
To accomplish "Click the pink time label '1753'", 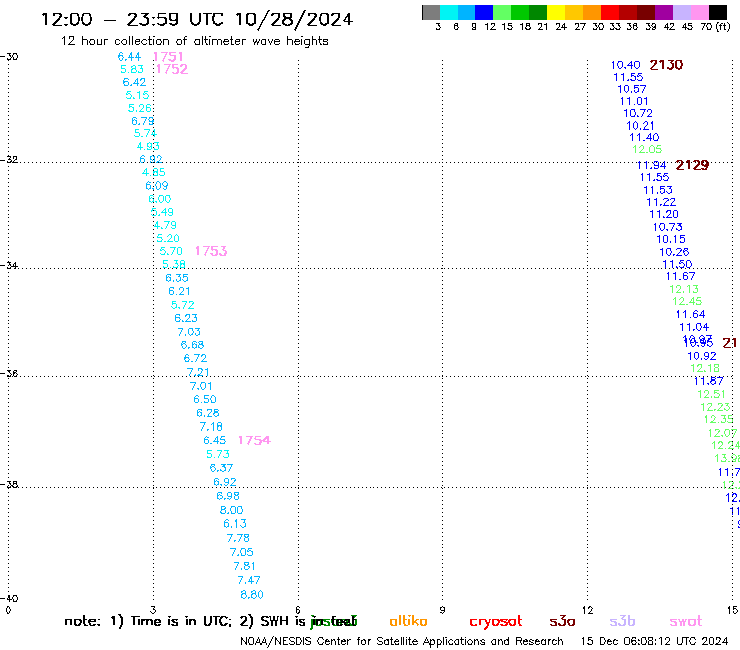I will (211, 251).
